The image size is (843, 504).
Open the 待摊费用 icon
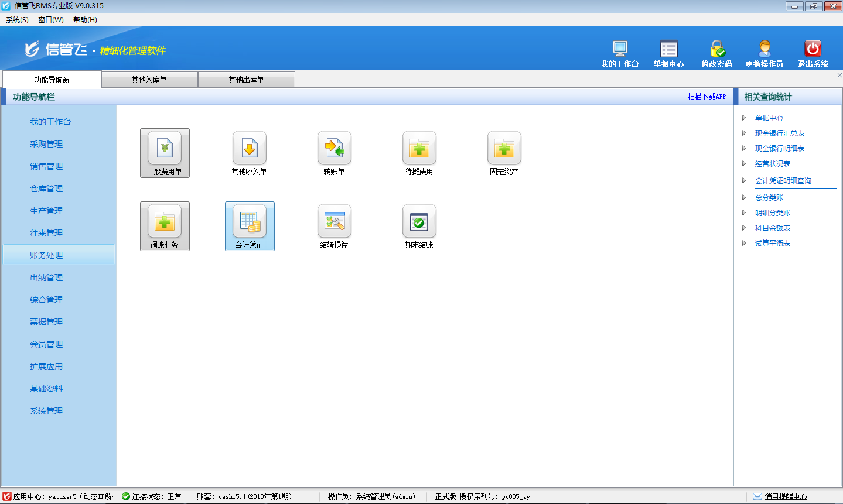419,148
